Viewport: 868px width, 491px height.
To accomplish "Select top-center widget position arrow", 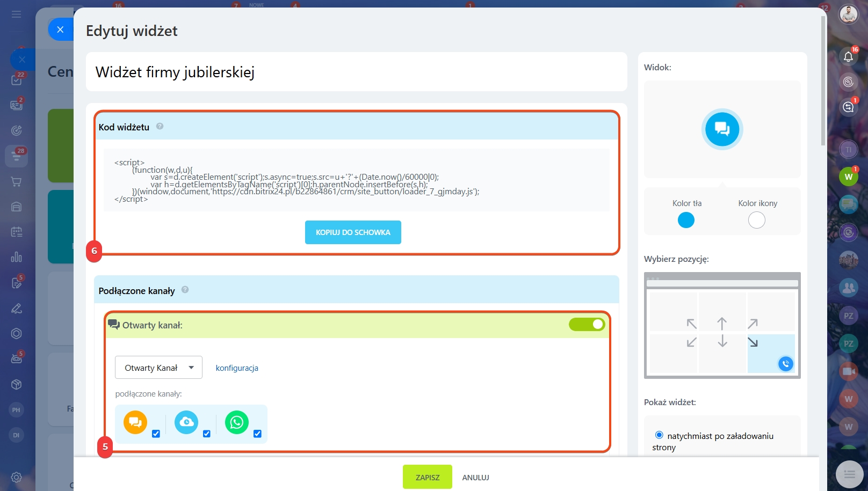I will click(722, 324).
